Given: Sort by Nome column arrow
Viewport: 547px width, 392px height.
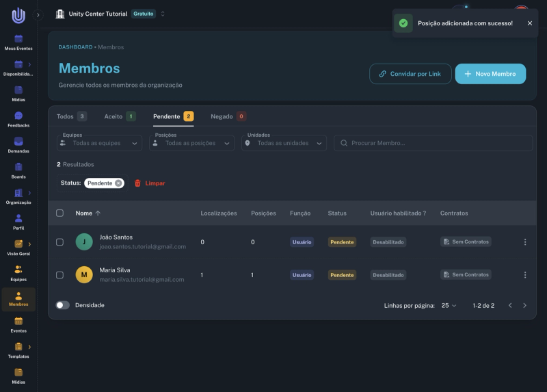Looking at the screenshot, I should pos(98,213).
